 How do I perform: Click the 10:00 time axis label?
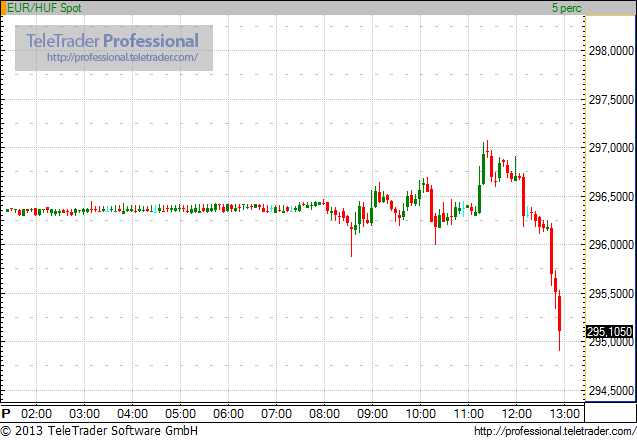(x=420, y=414)
